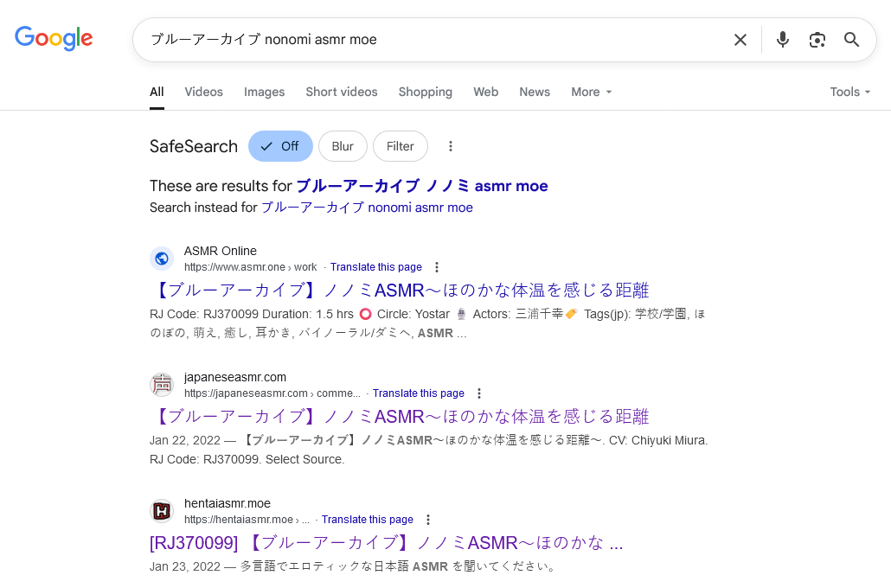Click the https://hentaiasmr.moe URL text

(x=247, y=520)
